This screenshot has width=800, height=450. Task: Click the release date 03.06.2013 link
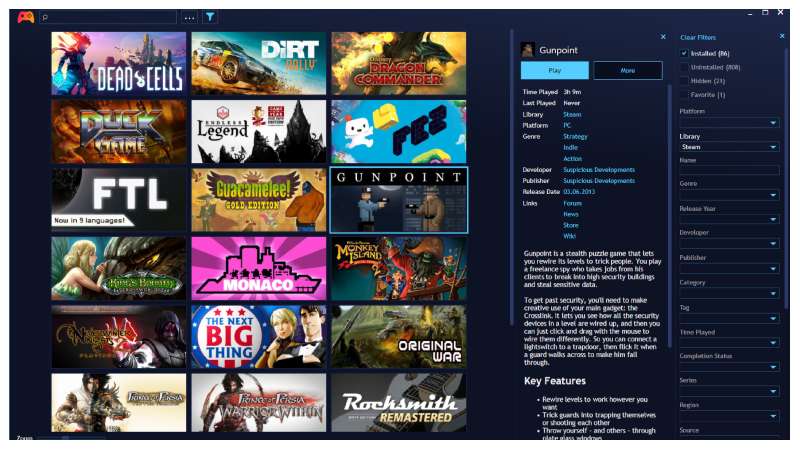pyautogui.click(x=579, y=192)
